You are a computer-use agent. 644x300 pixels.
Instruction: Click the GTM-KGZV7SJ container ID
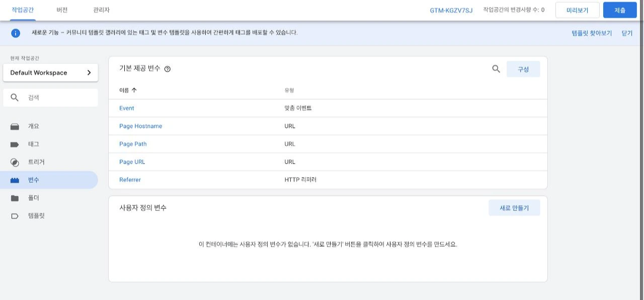coord(451,10)
